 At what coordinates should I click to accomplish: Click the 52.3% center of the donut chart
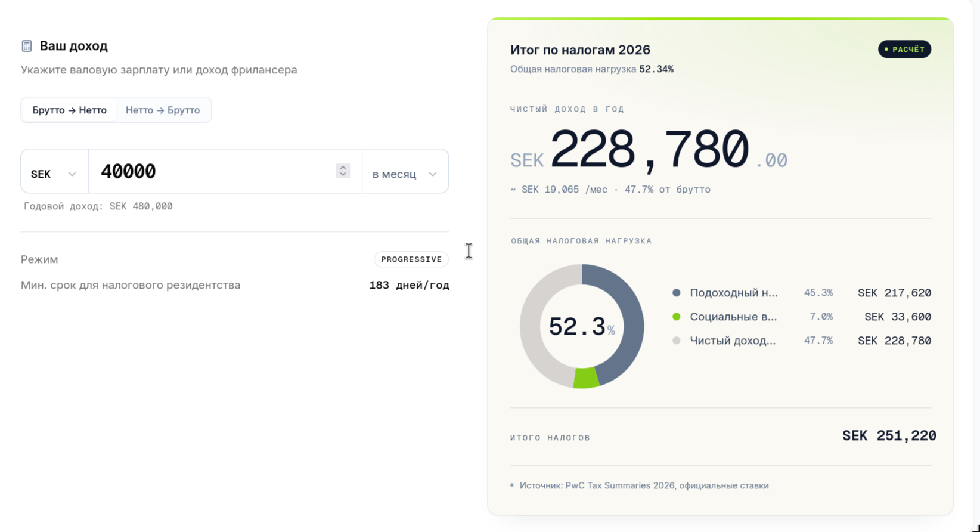click(x=581, y=327)
